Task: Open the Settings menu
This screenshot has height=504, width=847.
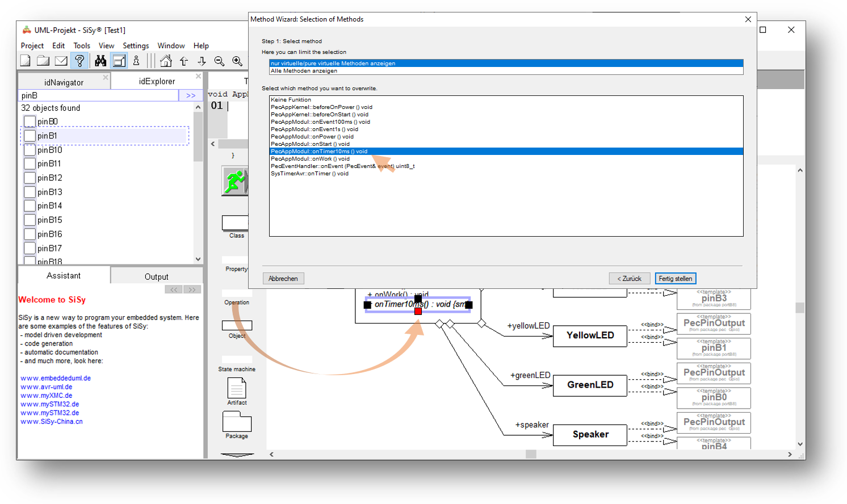Action: point(136,45)
